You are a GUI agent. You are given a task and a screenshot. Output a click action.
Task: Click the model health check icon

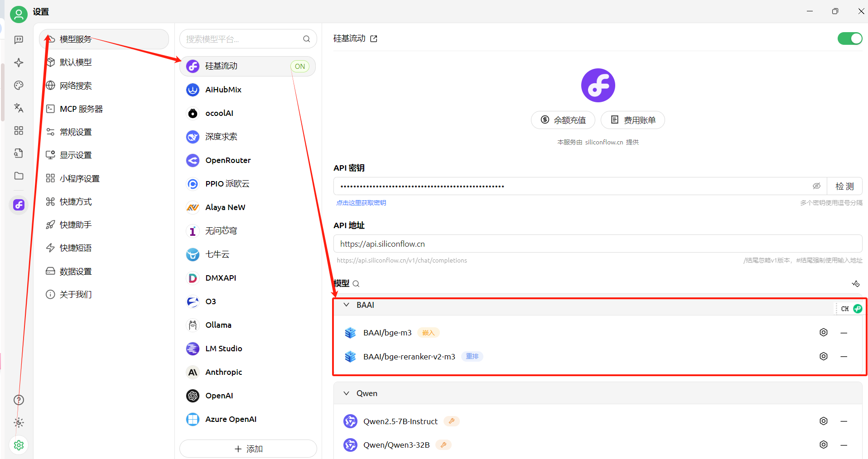coord(855,284)
